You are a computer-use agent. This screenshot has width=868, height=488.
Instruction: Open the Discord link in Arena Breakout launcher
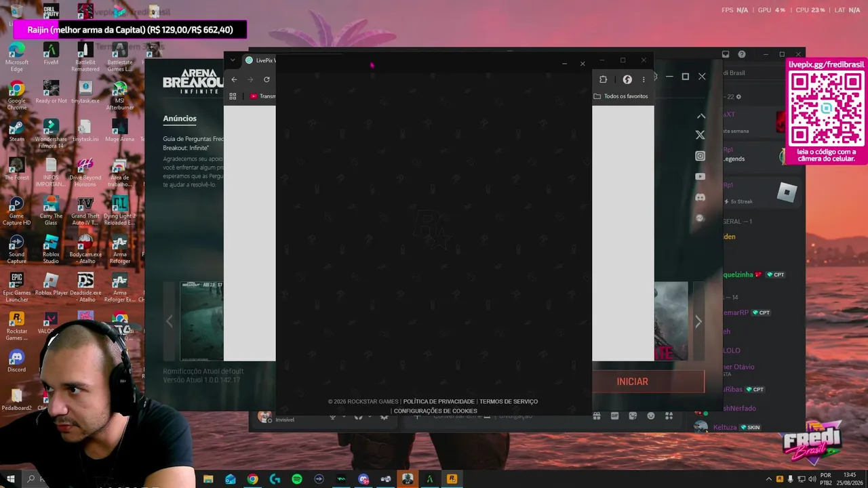pos(701,197)
